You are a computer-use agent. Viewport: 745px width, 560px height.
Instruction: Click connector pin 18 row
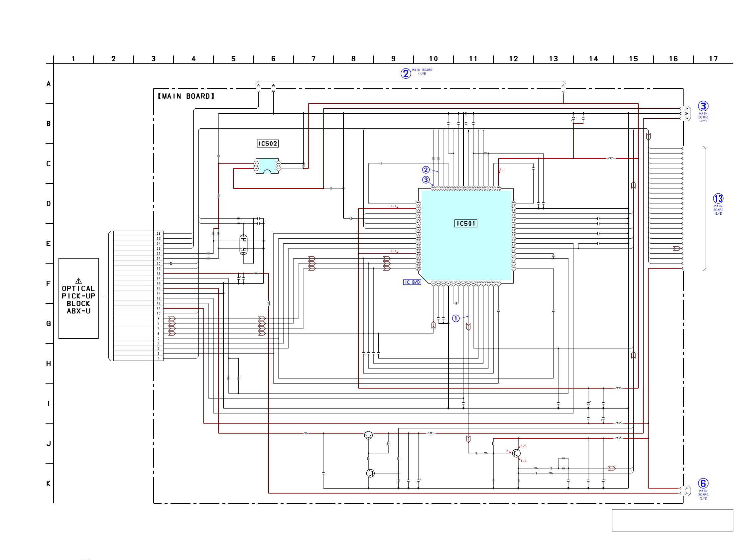point(138,274)
